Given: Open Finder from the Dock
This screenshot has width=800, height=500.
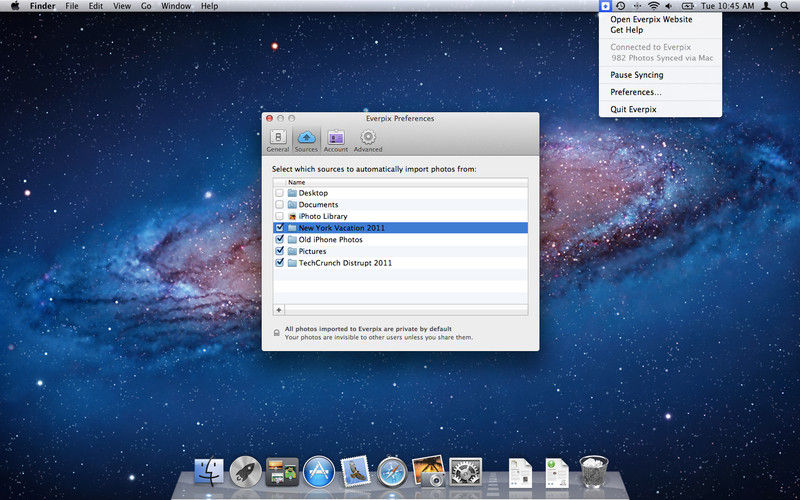Looking at the screenshot, I should point(209,471).
